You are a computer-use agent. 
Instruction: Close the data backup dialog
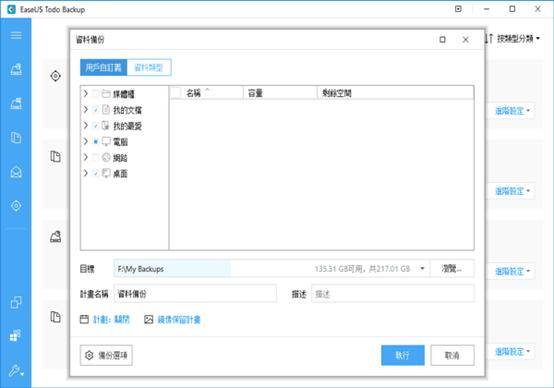(x=466, y=40)
